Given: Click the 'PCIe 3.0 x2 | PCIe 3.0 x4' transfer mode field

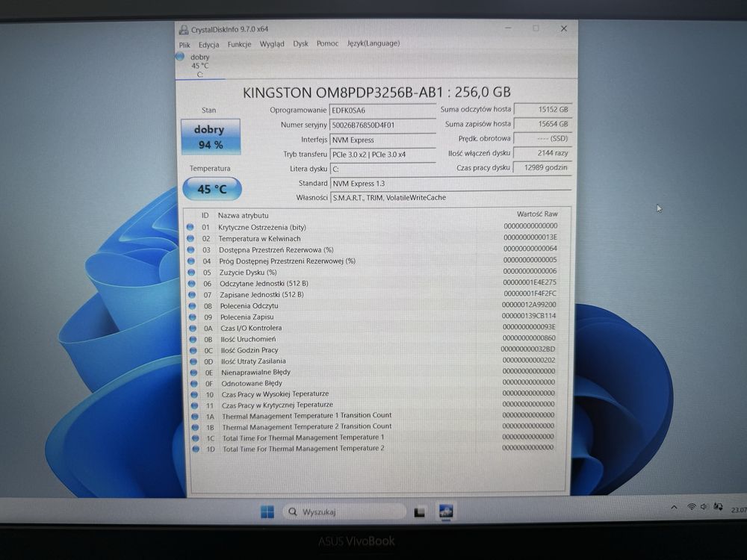Looking at the screenshot, I should [382, 155].
